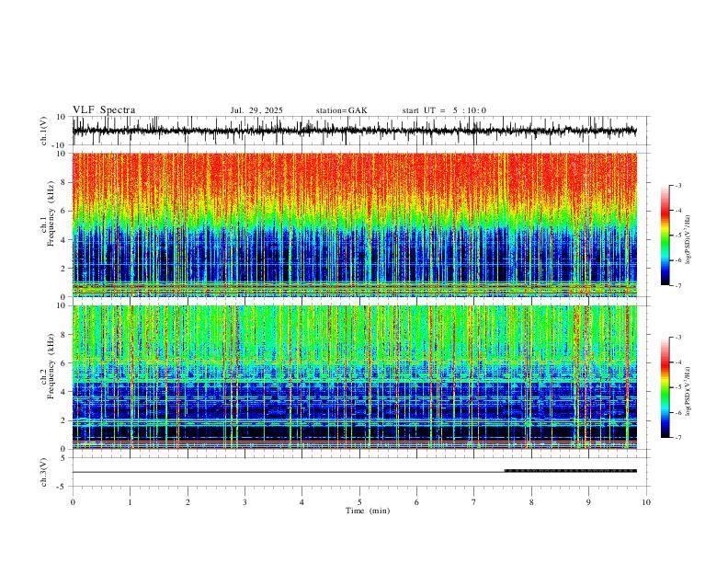Click the upper colorbar log(PSD) unit label
Image resolution: width=728 pixels, height=563 pixels.
pyautogui.click(x=688, y=240)
